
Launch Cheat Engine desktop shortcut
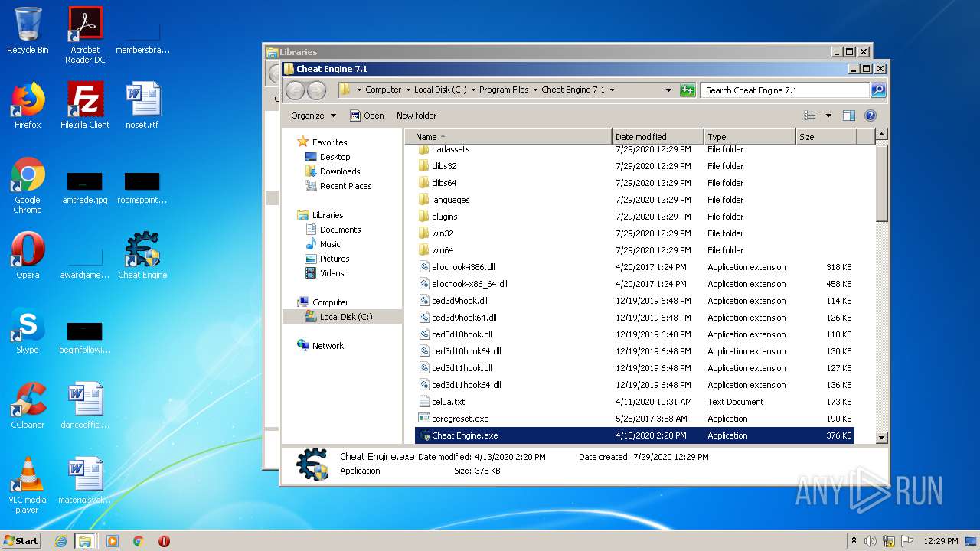142,256
